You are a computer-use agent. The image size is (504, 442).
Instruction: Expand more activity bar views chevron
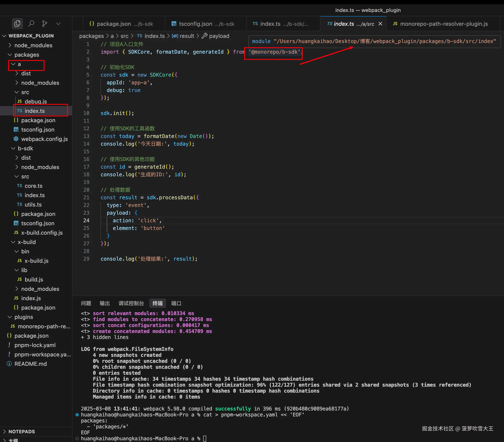[x=58, y=24]
